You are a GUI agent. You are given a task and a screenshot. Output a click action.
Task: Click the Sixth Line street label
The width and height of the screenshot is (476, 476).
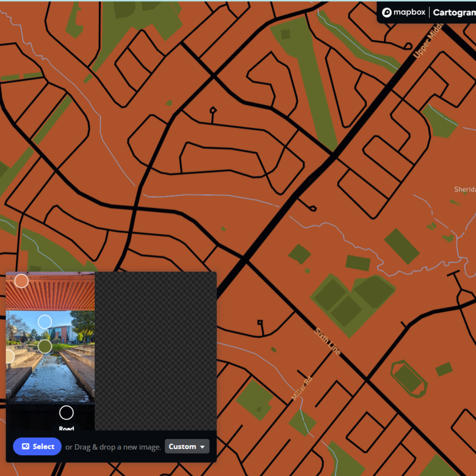coord(327,342)
